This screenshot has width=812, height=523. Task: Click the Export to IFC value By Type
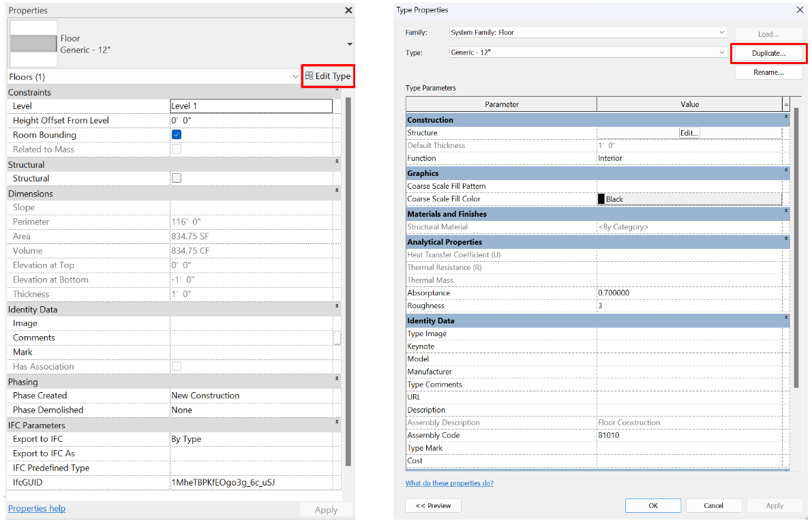click(x=251, y=439)
